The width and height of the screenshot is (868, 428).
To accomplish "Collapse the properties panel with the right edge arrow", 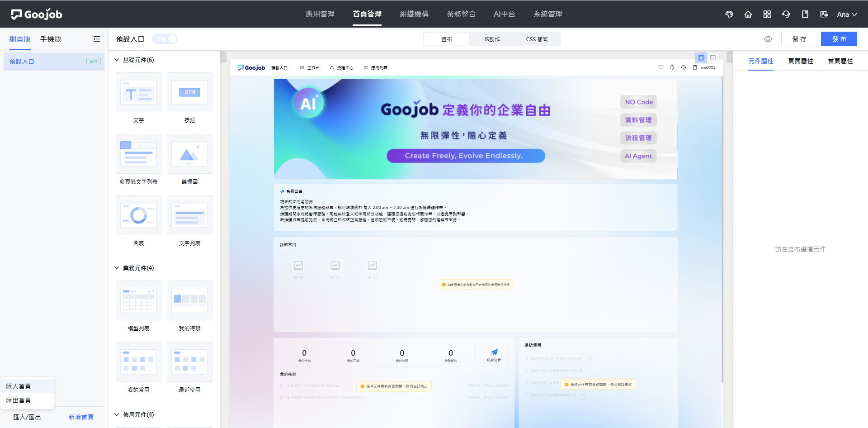I will (729, 57).
